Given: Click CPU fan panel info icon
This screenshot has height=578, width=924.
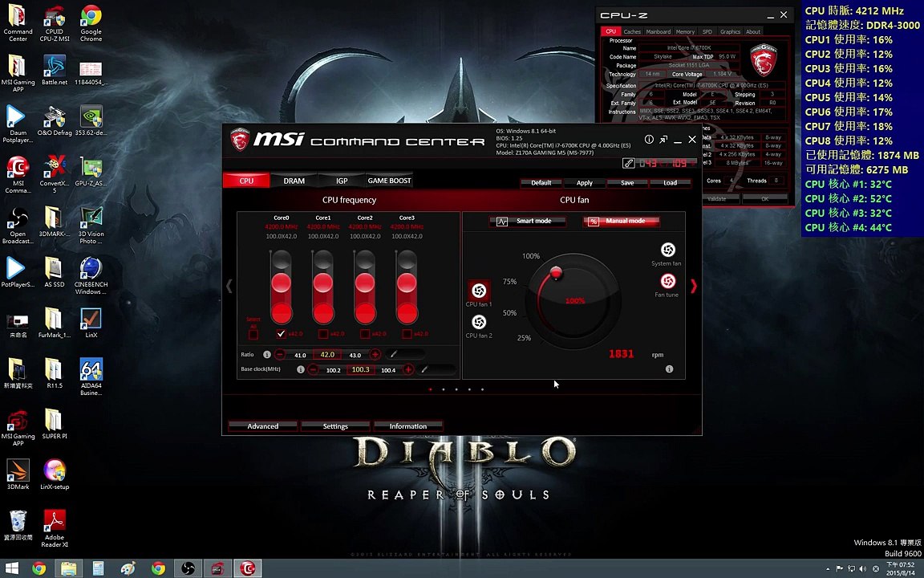Looking at the screenshot, I should coord(670,368).
